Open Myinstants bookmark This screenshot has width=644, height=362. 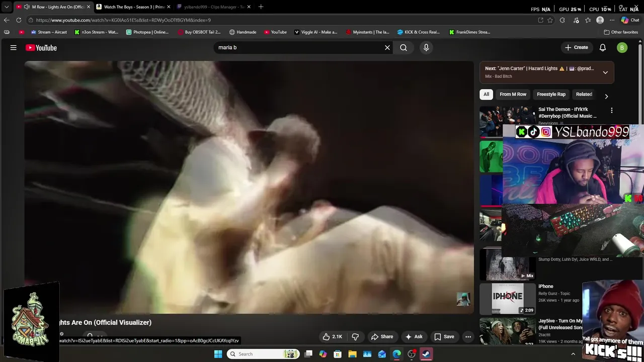(x=367, y=32)
